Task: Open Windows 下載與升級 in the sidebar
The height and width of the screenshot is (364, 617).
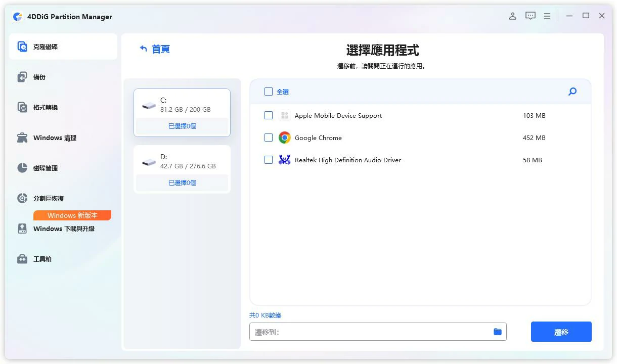Action: coord(63,229)
